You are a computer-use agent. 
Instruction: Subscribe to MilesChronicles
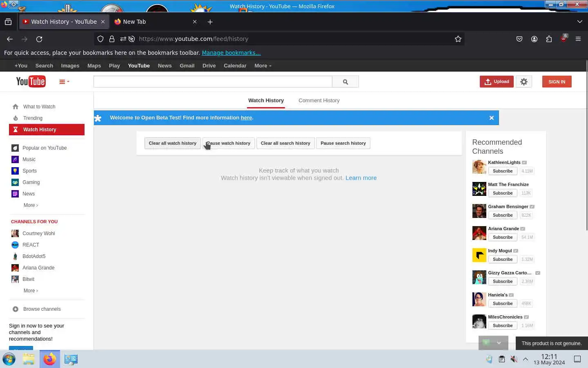[503, 325]
